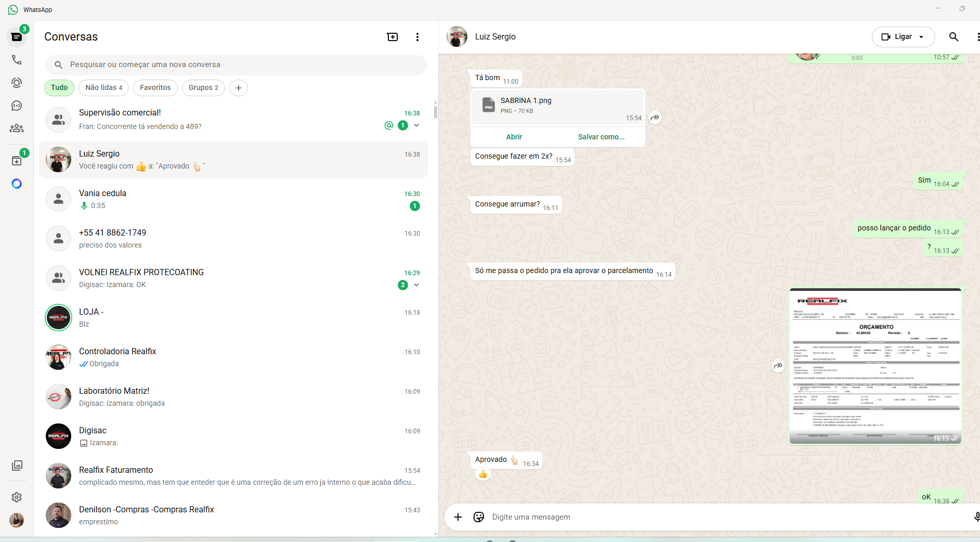Viewport: 980px width, 542px height.
Task: Expand chevron on Supervisão comercial chat
Action: pos(416,125)
